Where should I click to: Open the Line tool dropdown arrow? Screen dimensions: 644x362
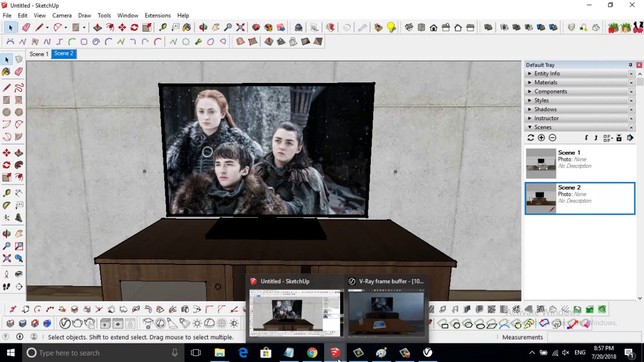[47, 28]
